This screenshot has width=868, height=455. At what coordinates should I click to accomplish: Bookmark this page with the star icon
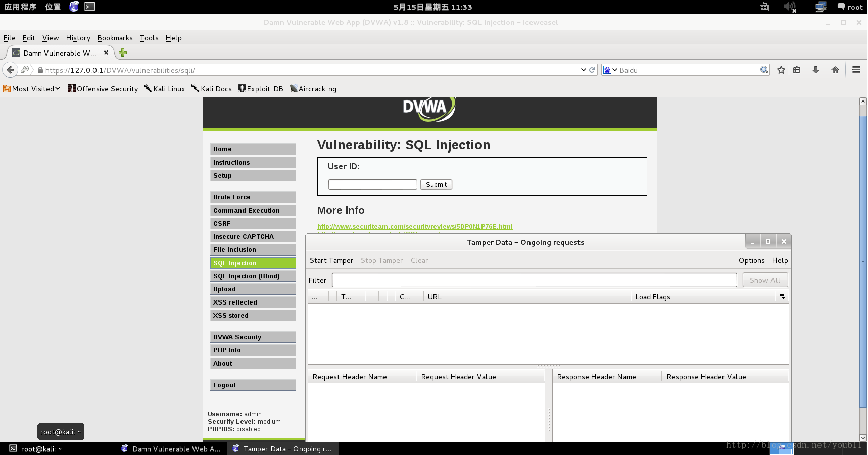point(781,70)
